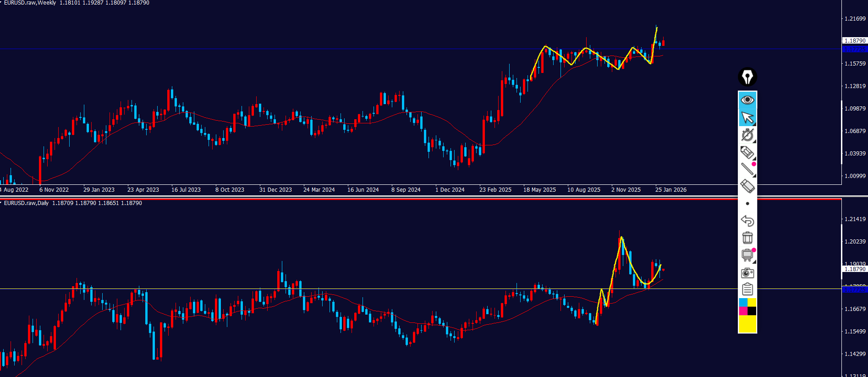Click the EURUSD.raw,Daily chart title
Image resolution: width=868 pixels, height=377 pixels.
[26, 203]
